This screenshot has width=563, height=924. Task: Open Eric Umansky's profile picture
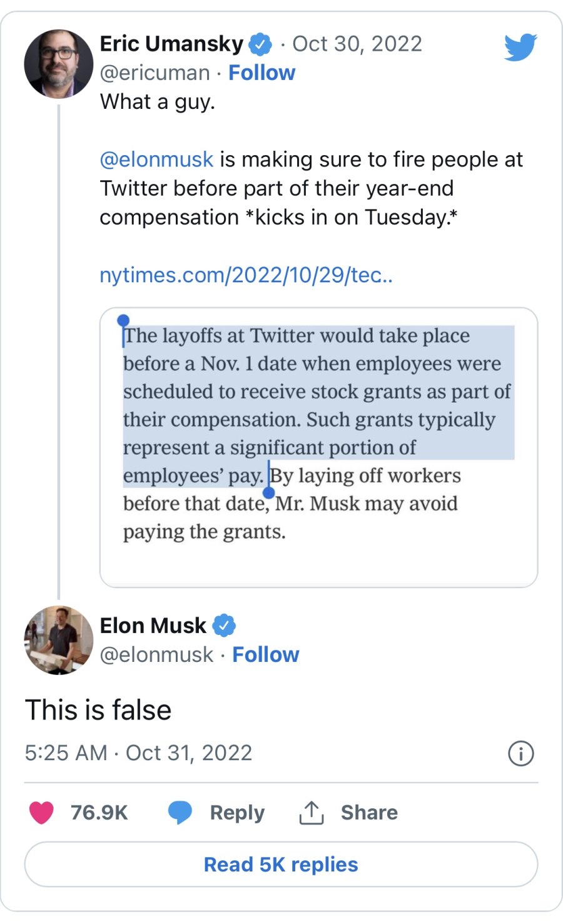click(x=59, y=64)
